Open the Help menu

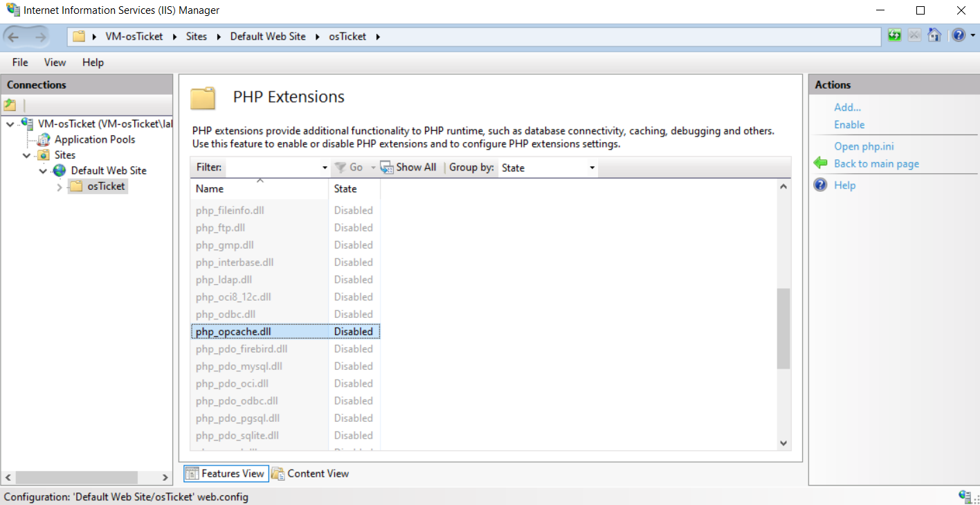tap(93, 62)
